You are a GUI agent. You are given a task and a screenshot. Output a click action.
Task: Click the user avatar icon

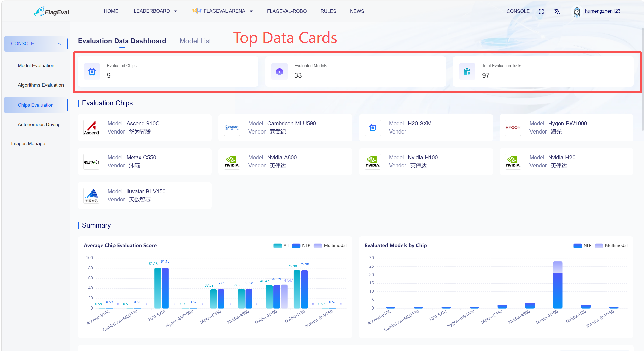[x=577, y=12]
